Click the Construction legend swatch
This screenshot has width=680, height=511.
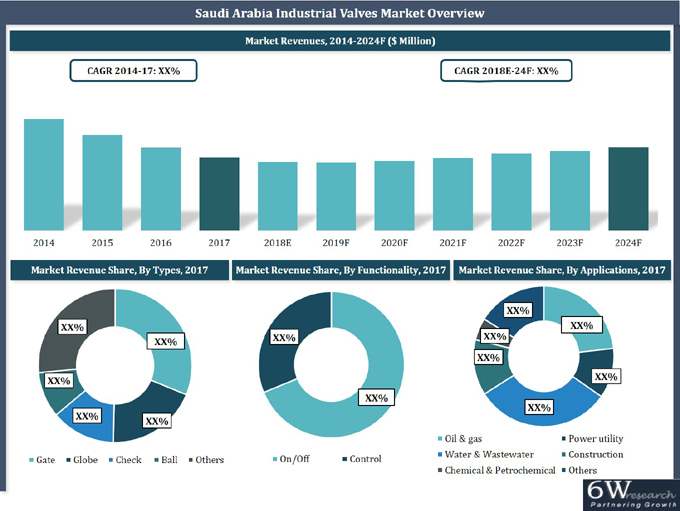point(564,455)
